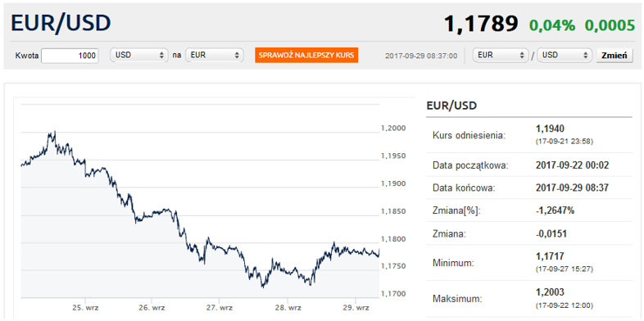Click the EUR/USD page heading

pos(61,23)
